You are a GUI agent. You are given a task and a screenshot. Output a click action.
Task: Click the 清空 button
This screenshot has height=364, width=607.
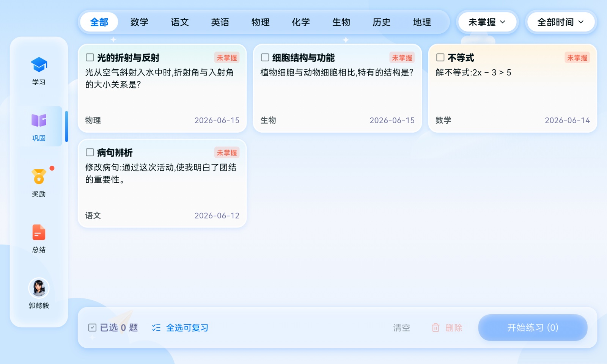pyautogui.click(x=401, y=328)
